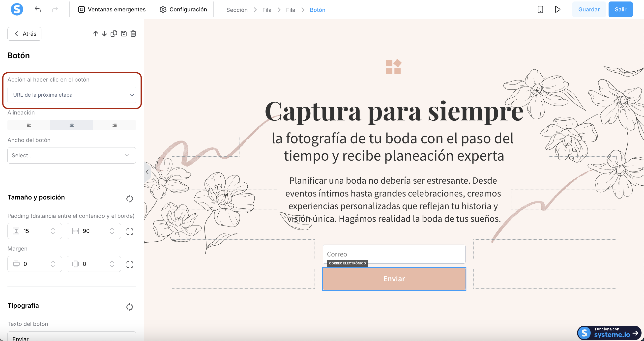The width and height of the screenshot is (644, 341).
Task: Open the button click action dropdown
Action: [72, 95]
